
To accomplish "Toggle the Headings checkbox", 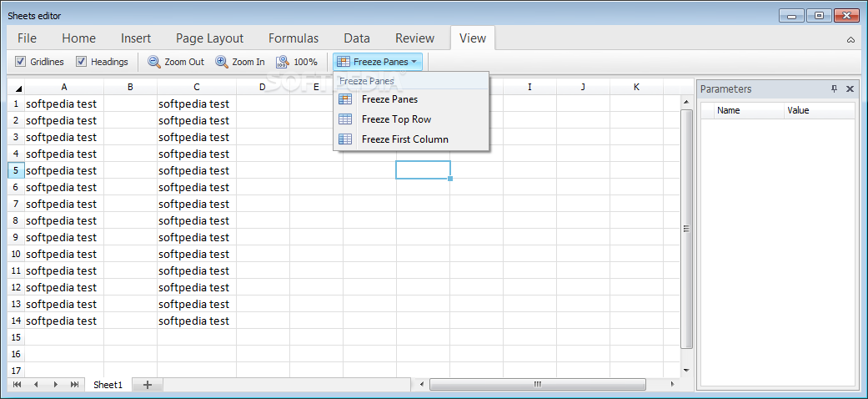I will (x=82, y=62).
